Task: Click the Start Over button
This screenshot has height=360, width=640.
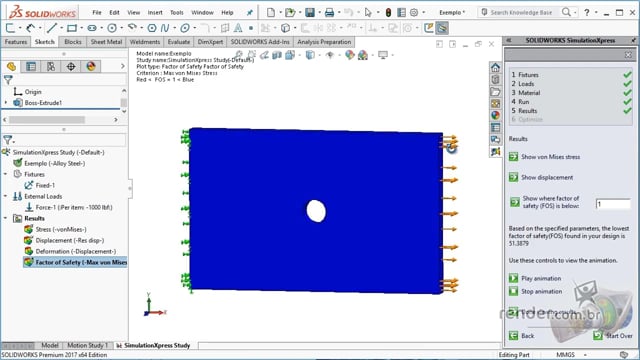Action: click(613, 336)
